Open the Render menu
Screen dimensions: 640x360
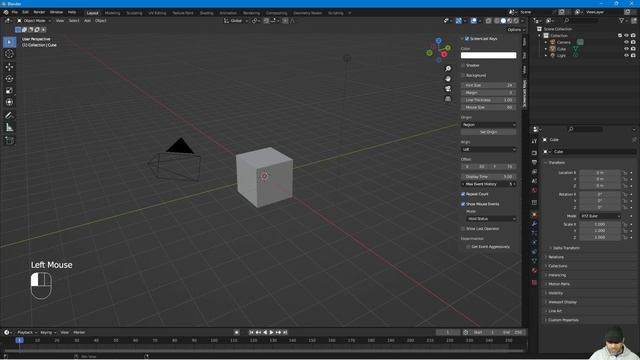(39, 12)
